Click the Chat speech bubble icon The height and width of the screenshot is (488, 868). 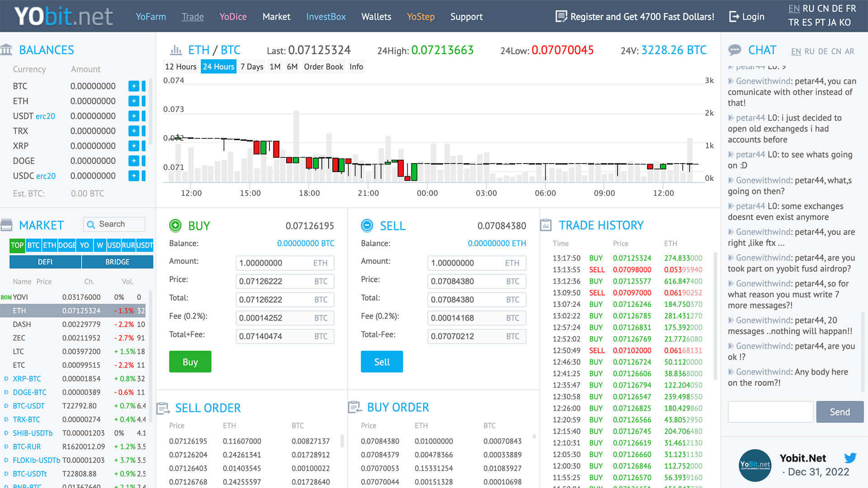735,50
